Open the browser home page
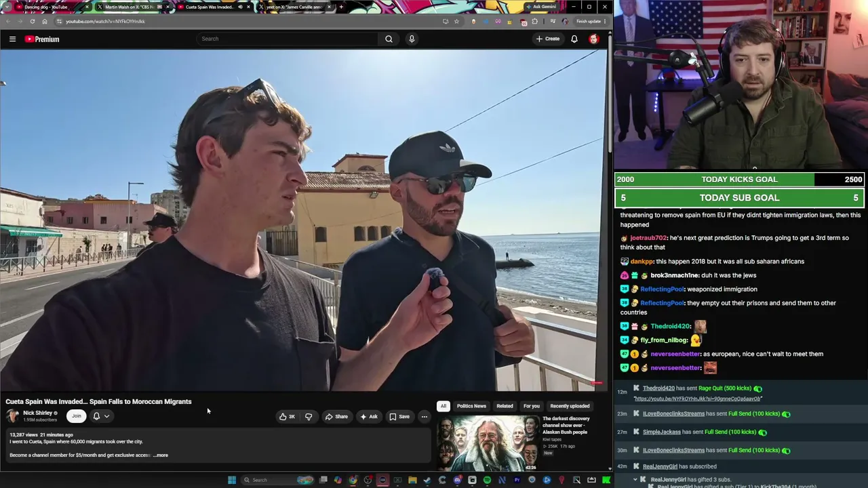The width and height of the screenshot is (868, 488). tap(45, 21)
